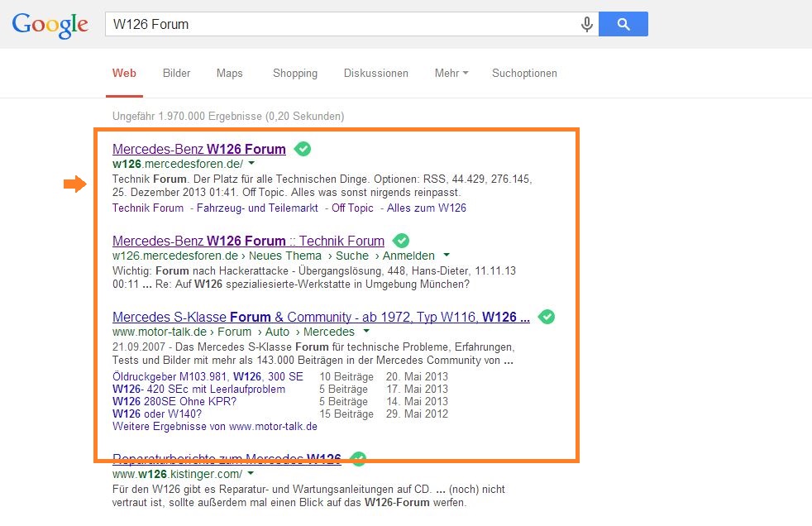Open thread 'W126 280SE Ohne KPR?'
812x526 pixels.
(174, 401)
